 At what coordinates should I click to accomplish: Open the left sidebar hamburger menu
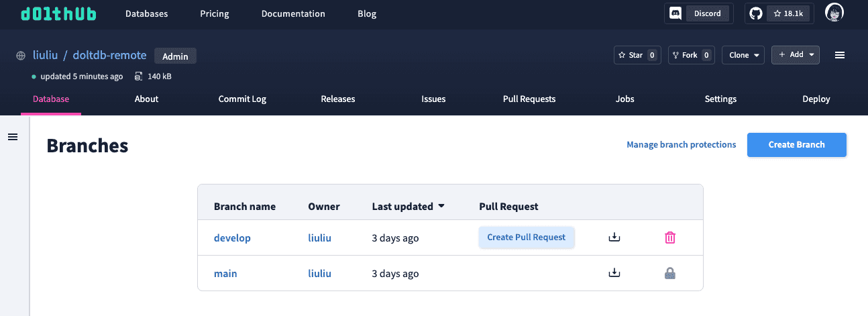[13, 137]
